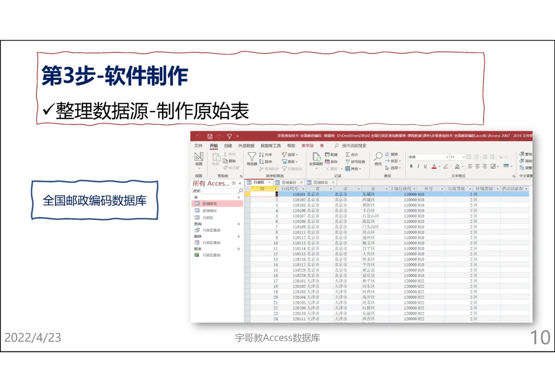Click the 替换 replace button

tap(392, 154)
